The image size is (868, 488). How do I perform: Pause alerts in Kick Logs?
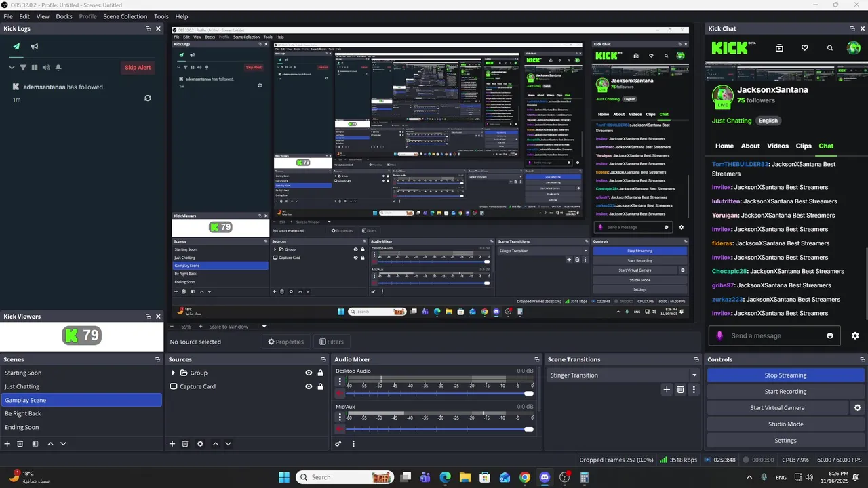35,68
